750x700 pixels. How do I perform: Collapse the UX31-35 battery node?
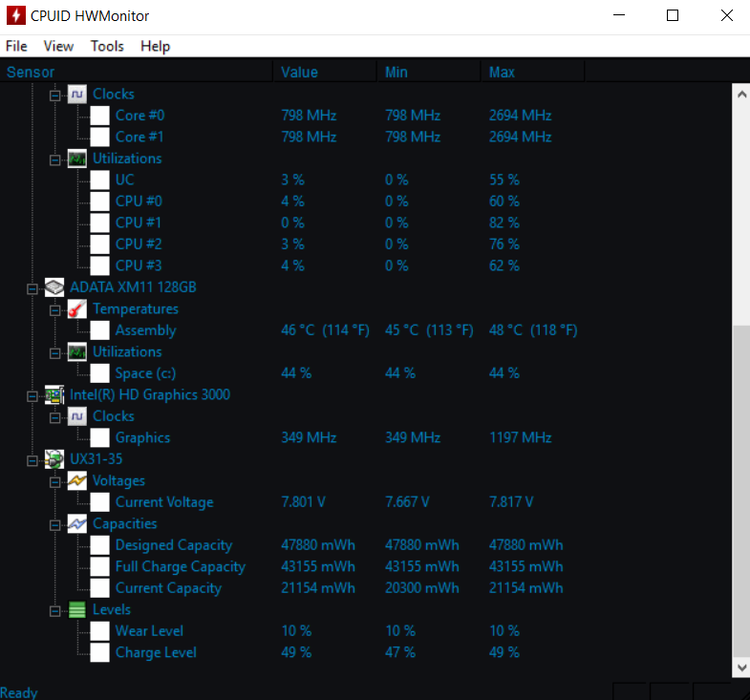(32, 461)
